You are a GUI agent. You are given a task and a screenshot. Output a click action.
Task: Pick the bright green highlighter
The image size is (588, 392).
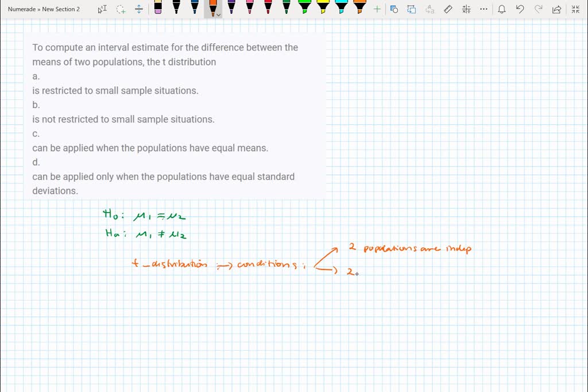click(304, 7)
